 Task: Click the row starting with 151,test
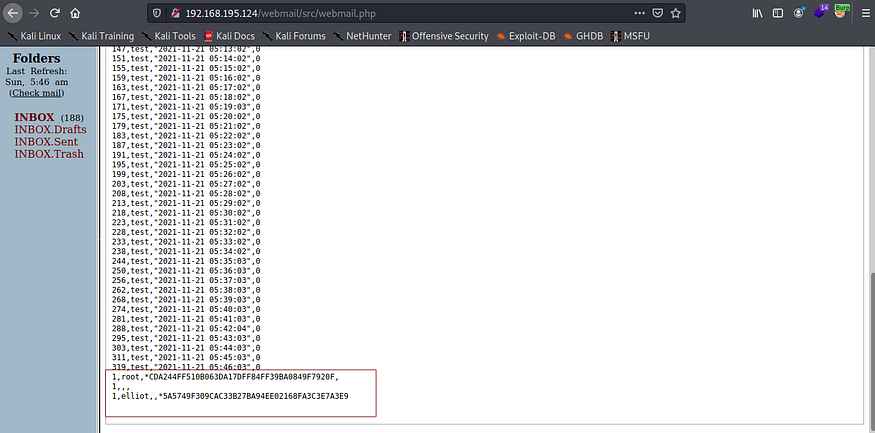[x=186, y=58]
